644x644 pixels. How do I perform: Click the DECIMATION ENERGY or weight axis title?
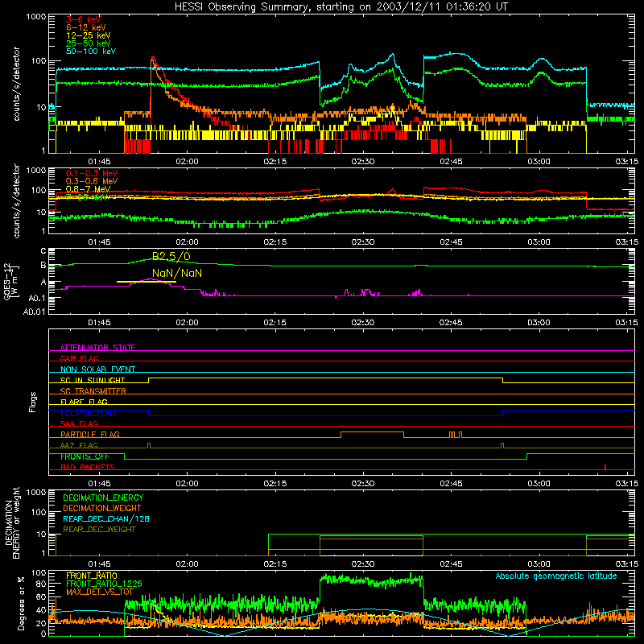tap(12, 522)
